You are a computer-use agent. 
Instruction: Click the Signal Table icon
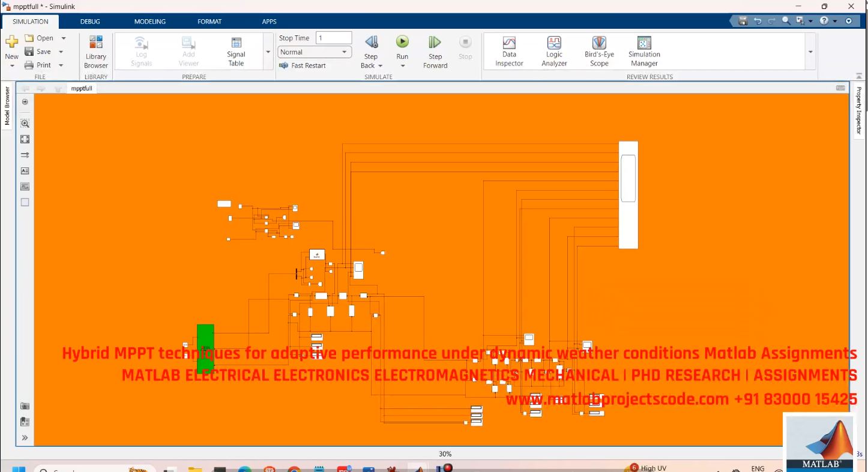(x=235, y=51)
